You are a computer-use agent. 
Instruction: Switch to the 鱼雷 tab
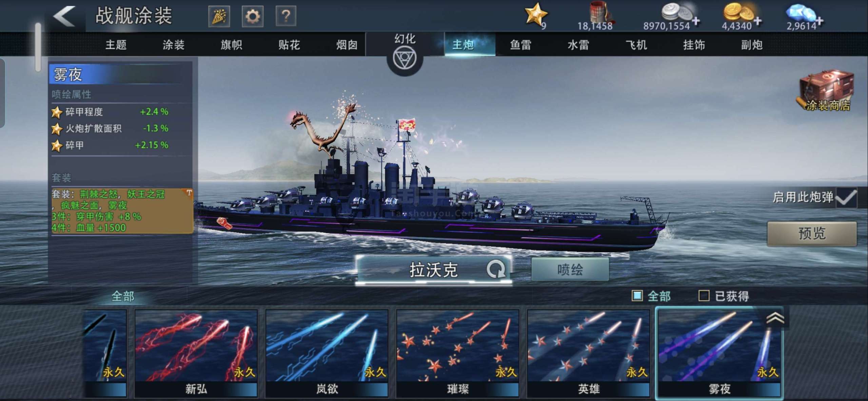click(x=520, y=45)
